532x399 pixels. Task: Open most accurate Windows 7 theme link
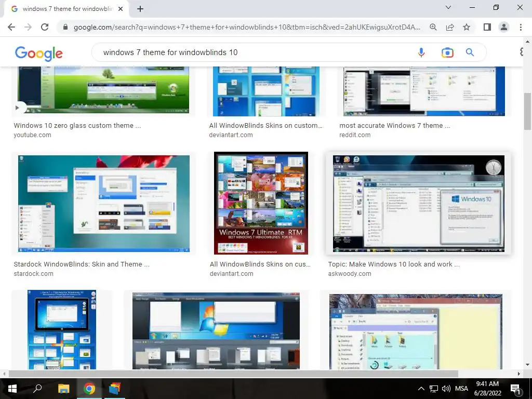395,126
